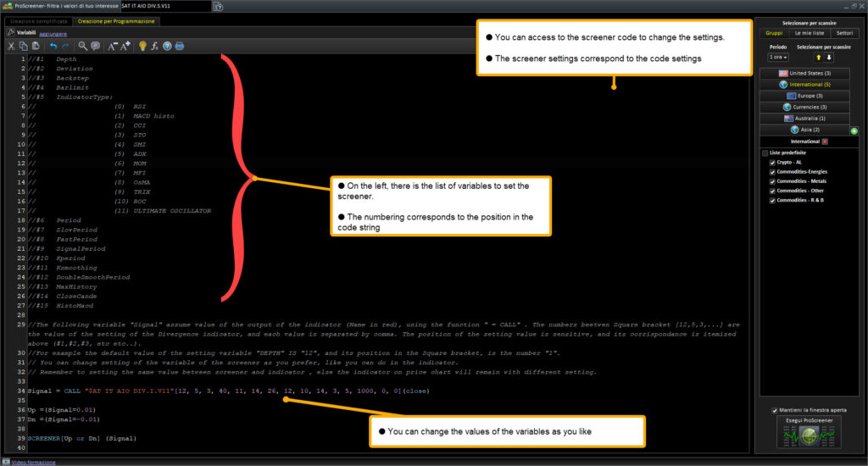Click the light bulb hint icon
Screen dimensions: 868x466
142,46
